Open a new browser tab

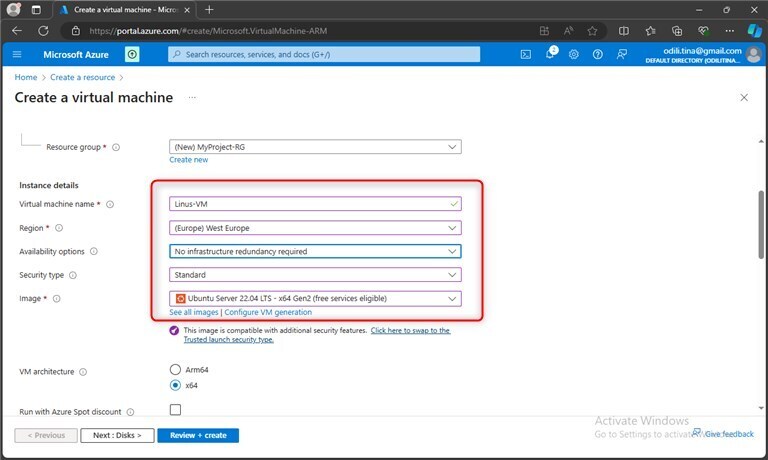pos(209,9)
